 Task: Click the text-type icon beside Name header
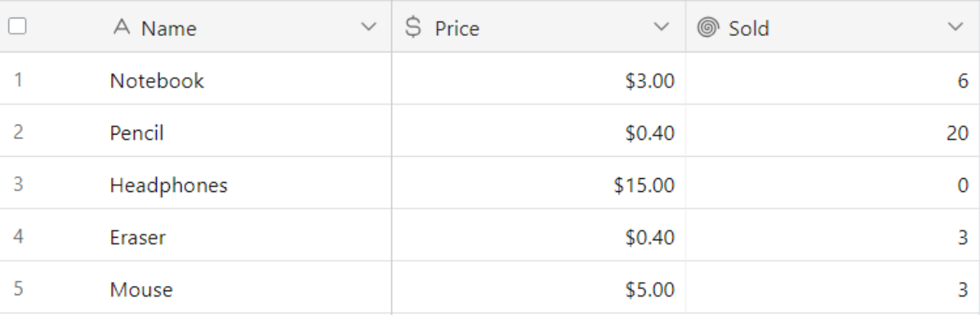click(122, 28)
